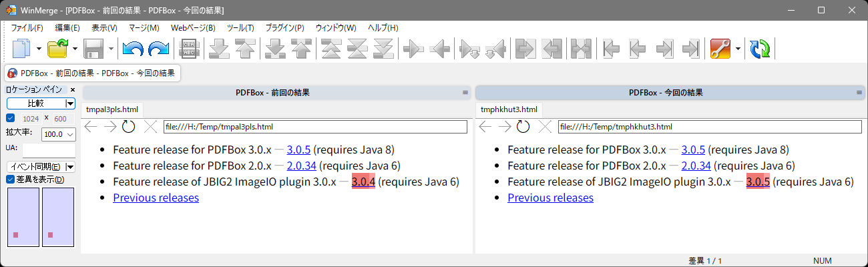Select the tmphkhut3.html tab
The width and height of the screenshot is (868, 267).
tap(509, 109)
